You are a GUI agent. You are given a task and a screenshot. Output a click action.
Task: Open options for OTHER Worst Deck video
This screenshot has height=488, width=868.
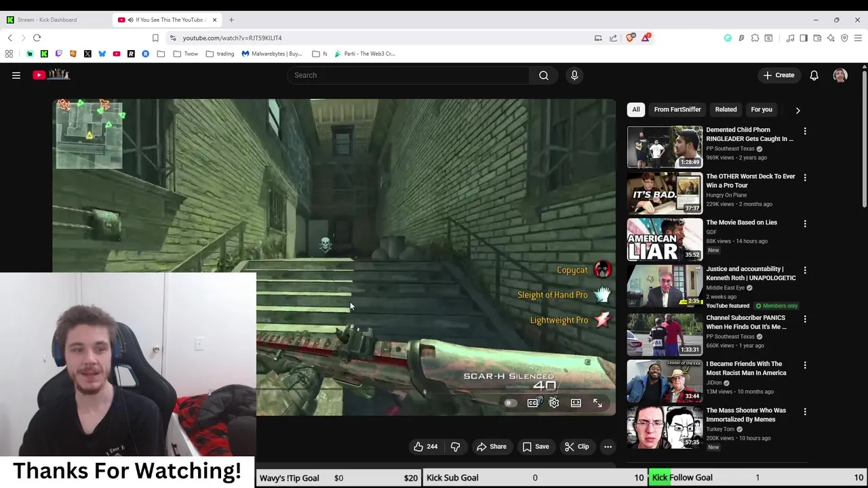pos(805,178)
